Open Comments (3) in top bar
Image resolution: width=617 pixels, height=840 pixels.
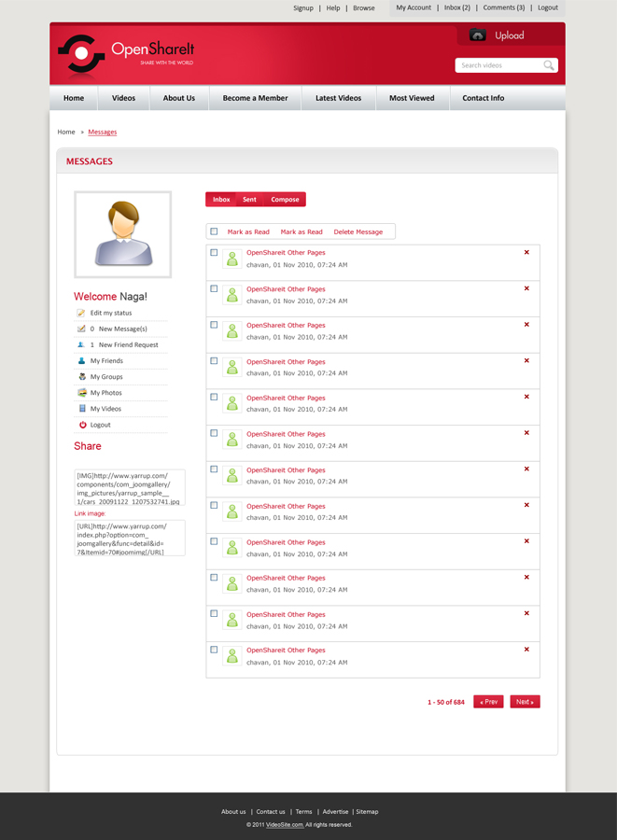coord(504,7)
